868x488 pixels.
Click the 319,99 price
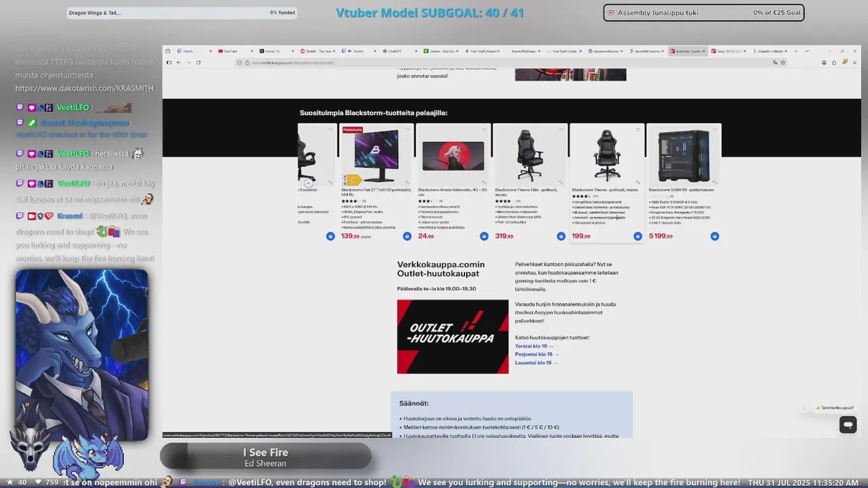[x=505, y=236]
